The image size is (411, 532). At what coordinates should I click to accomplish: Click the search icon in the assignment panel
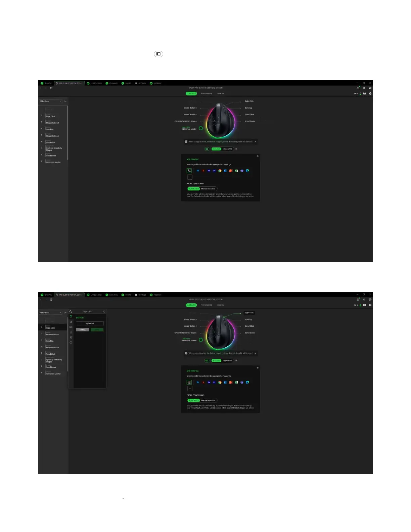tap(71, 312)
